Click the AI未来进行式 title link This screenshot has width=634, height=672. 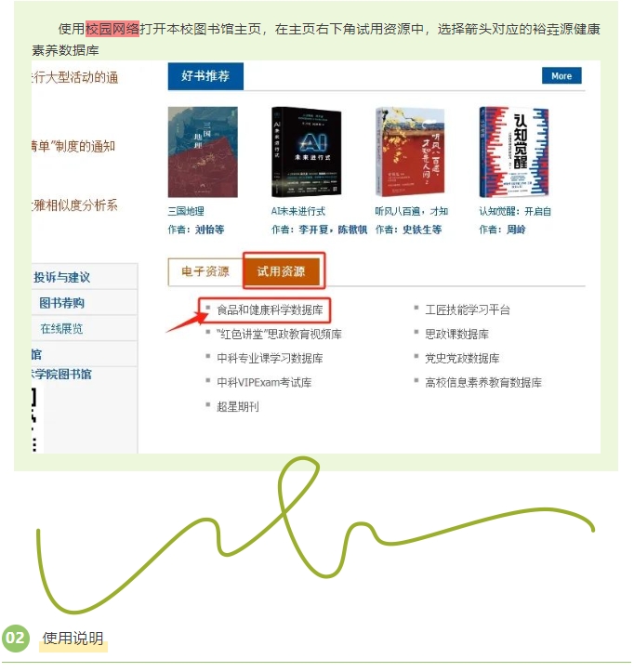point(298,211)
